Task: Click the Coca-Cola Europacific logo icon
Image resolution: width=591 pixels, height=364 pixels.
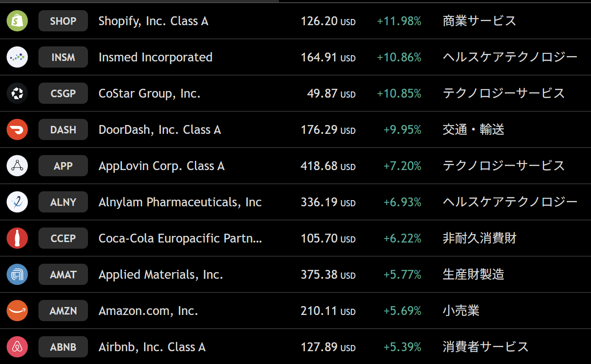Action: [17, 238]
